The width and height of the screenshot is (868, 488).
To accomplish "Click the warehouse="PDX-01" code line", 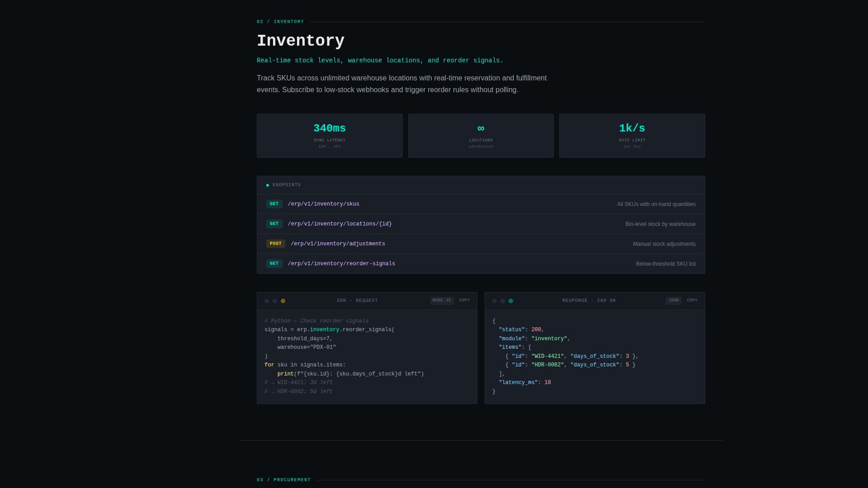I will pyautogui.click(x=307, y=347).
